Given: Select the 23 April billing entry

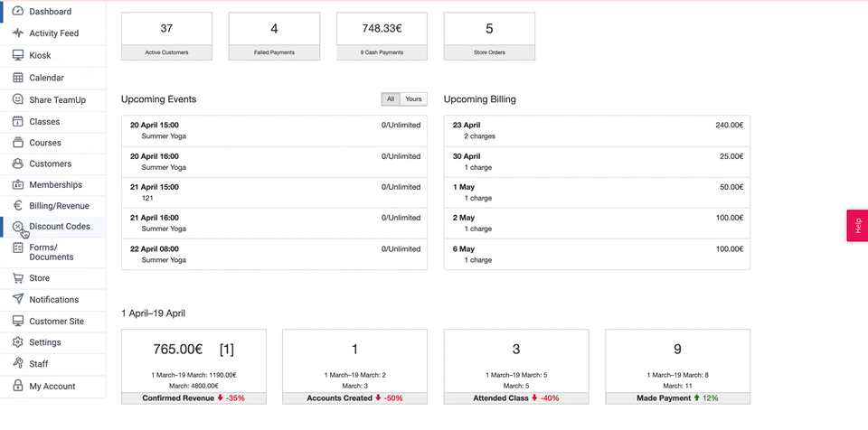Looking at the screenshot, I should click(x=597, y=132).
